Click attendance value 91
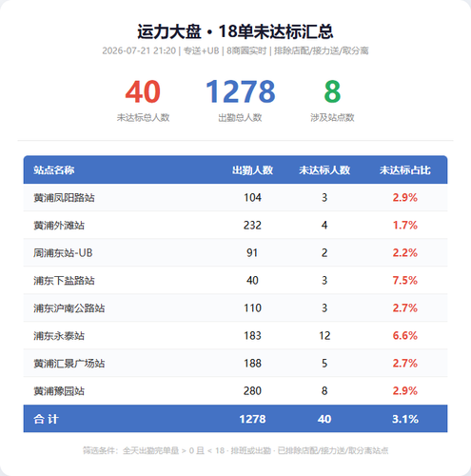The image size is (471, 476). [252, 253]
